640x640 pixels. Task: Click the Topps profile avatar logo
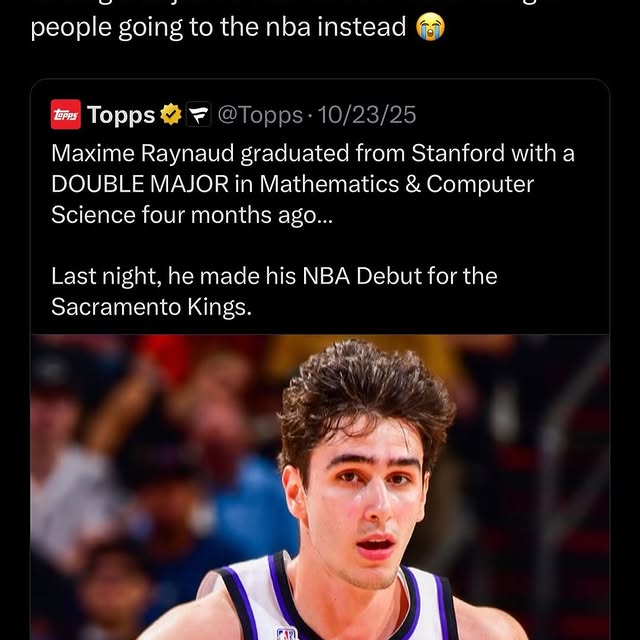click(66, 116)
